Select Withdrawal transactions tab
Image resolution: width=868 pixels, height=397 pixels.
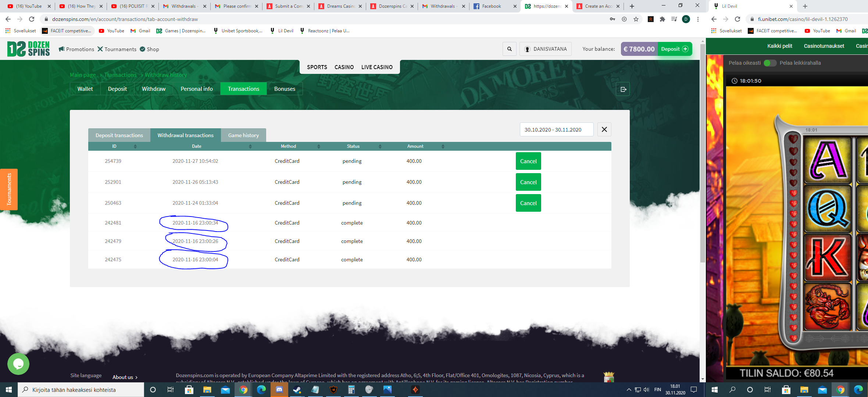click(x=186, y=135)
